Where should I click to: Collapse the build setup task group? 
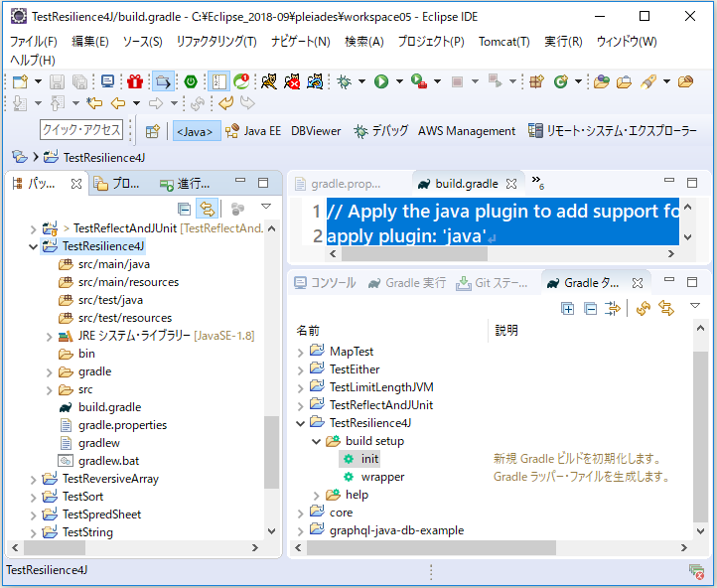[316, 442]
